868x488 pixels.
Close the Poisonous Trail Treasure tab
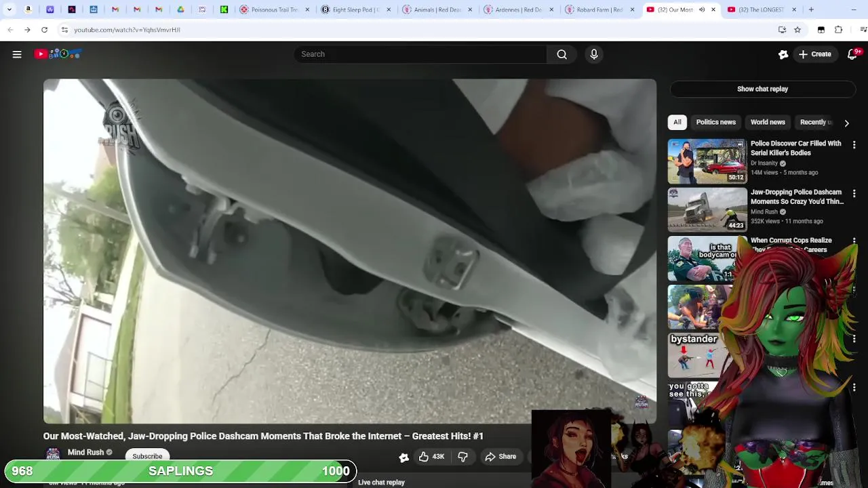click(308, 9)
